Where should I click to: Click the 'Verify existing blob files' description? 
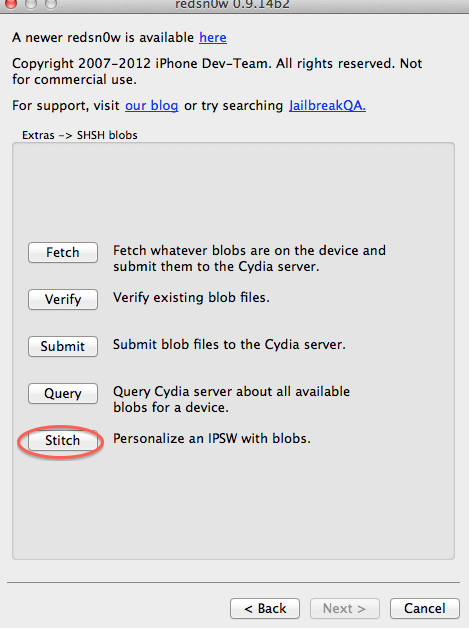[191, 298]
